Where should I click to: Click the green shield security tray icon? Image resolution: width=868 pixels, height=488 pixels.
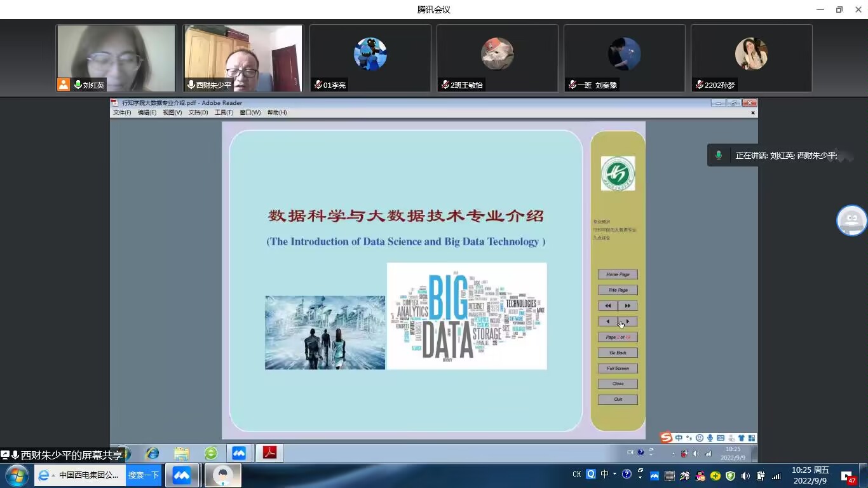[x=730, y=476]
